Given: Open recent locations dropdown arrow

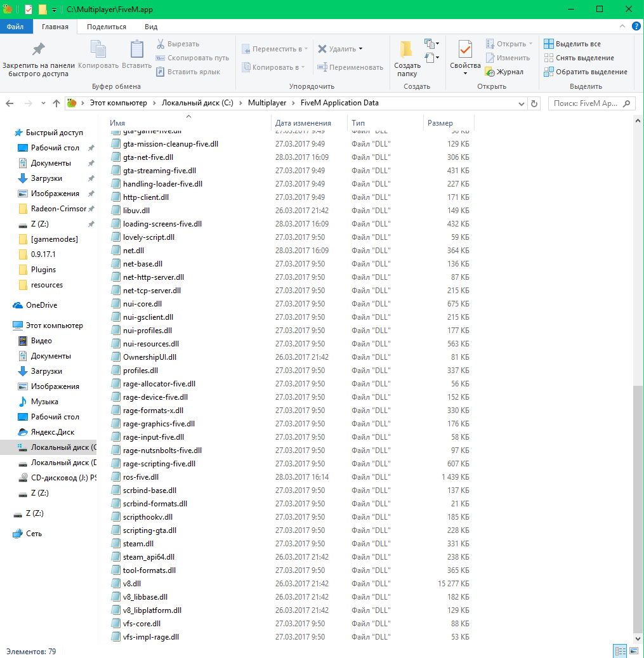Looking at the screenshot, I should 43,103.
